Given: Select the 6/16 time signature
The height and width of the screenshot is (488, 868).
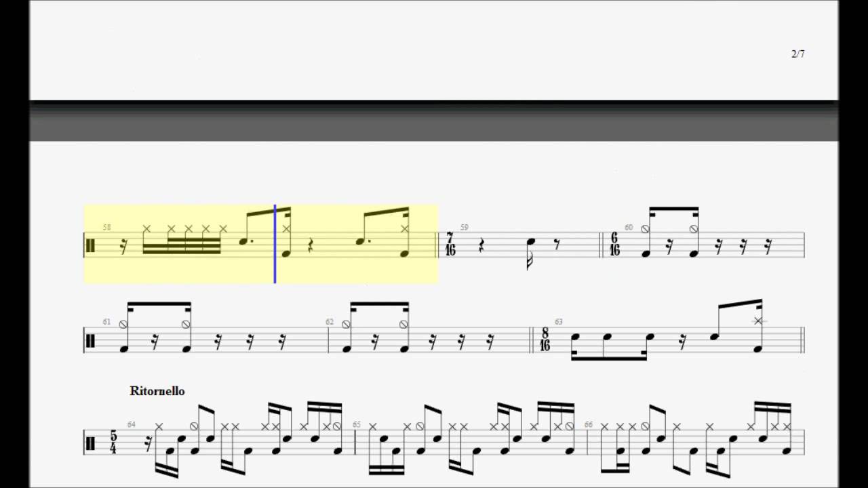Looking at the screenshot, I should (x=614, y=245).
